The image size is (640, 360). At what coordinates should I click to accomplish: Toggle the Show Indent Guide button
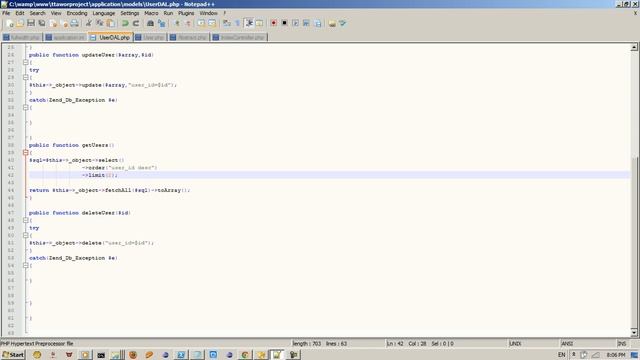249,23
